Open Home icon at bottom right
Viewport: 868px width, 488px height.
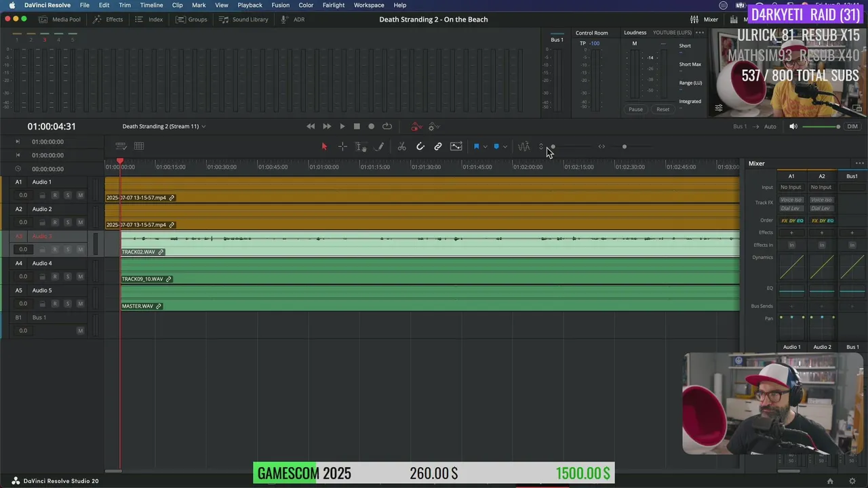pyautogui.click(x=830, y=481)
